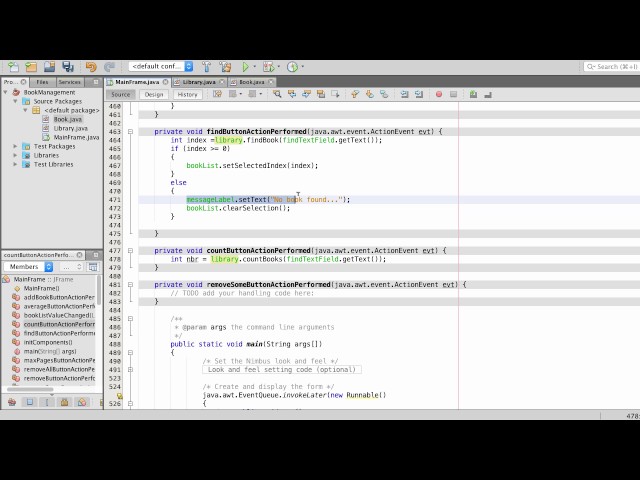Screen dimensions: 640x480
Task: Click the Debug Project icon
Action: click(x=269, y=67)
